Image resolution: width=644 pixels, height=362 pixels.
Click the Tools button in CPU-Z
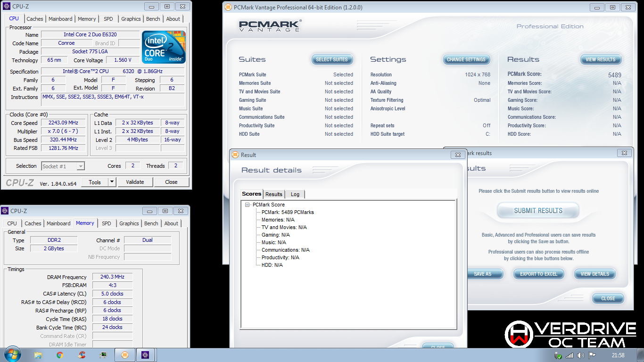[x=95, y=182]
